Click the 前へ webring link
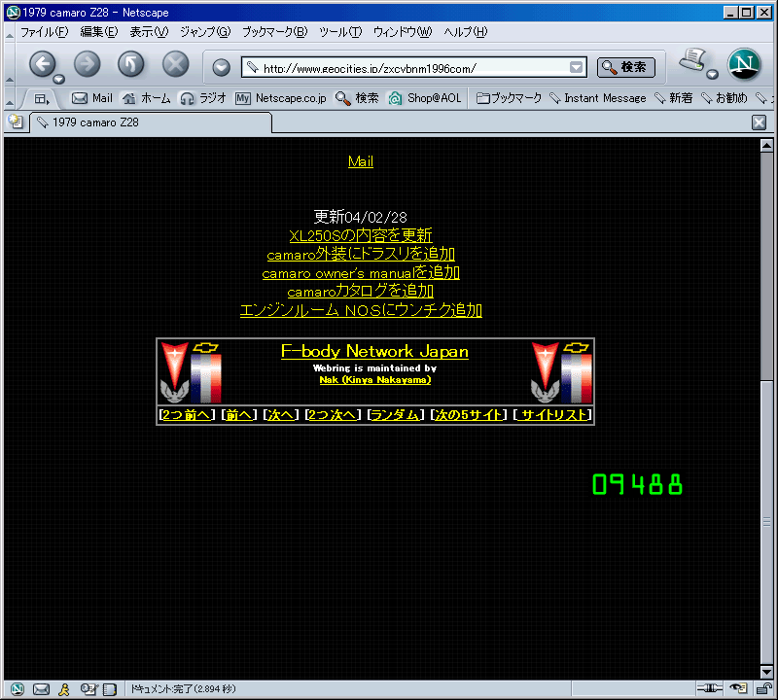This screenshot has height=700, width=778. coord(238,415)
